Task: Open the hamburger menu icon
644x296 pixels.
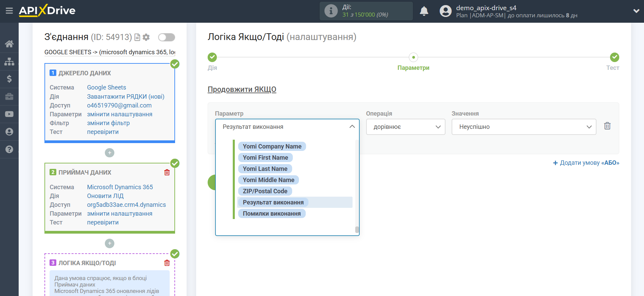Action: point(9,11)
